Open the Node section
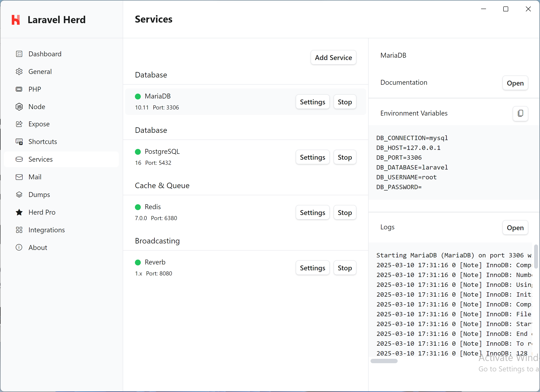The width and height of the screenshot is (540, 392). click(37, 107)
